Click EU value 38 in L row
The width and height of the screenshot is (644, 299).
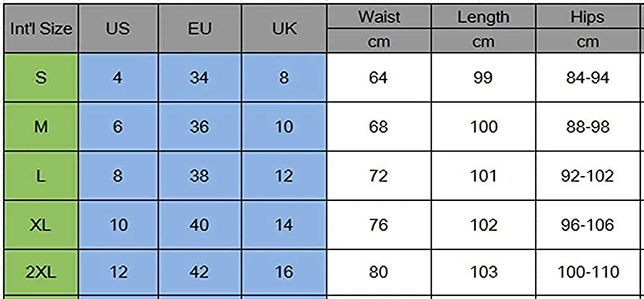(200, 176)
